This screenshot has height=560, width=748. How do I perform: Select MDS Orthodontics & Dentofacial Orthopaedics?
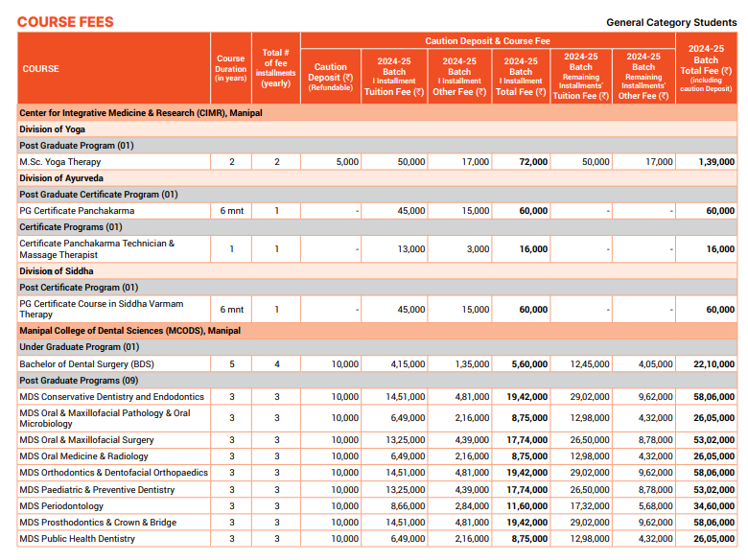(113, 473)
